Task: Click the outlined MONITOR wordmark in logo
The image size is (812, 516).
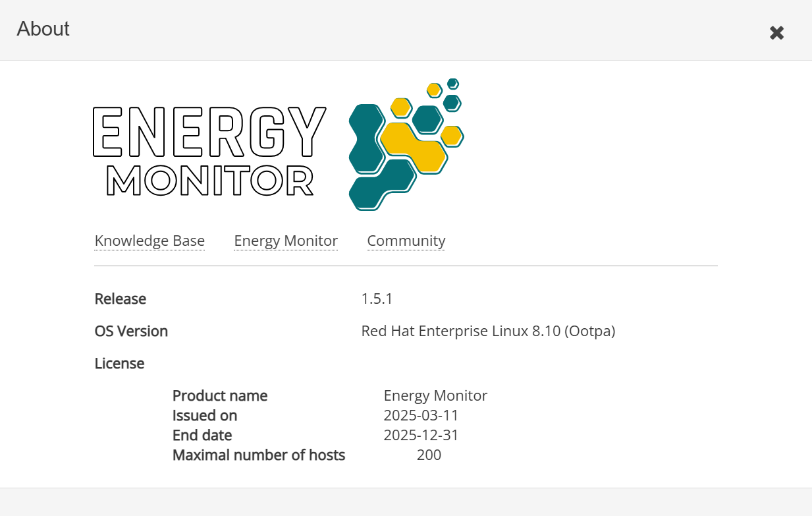Action: (209, 181)
